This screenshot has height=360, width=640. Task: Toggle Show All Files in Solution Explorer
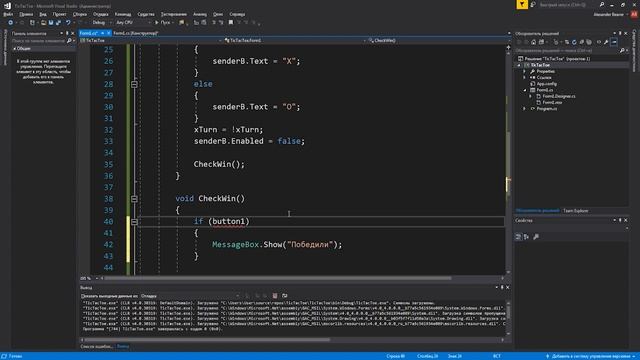pyautogui.click(x=589, y=42)
